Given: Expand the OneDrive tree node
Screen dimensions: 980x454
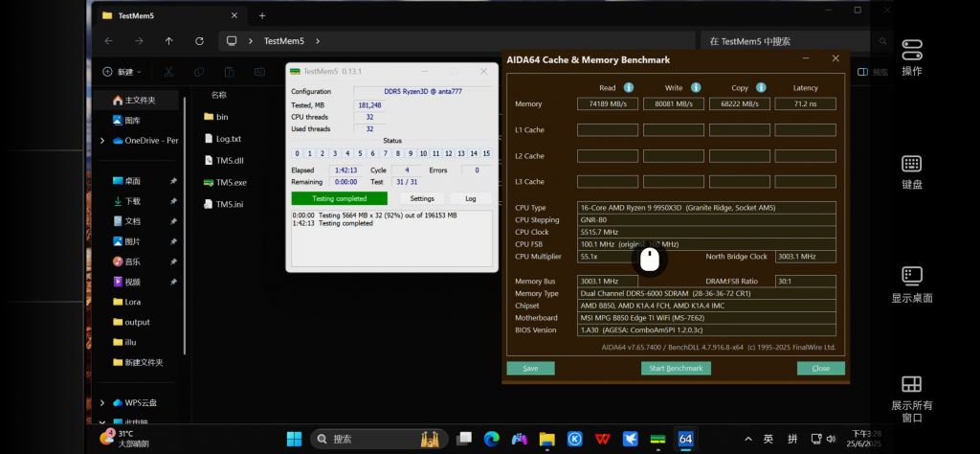Looking at the screenshot, I should click(x=102, y=141).
